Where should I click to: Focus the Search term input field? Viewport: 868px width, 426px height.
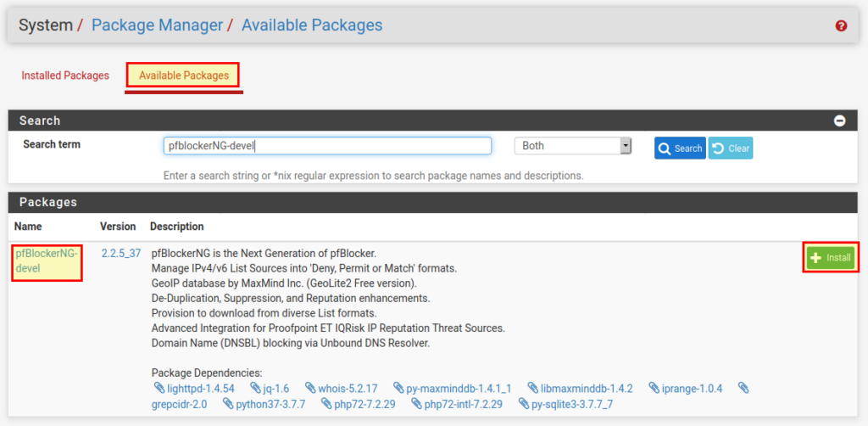(327, 146)
